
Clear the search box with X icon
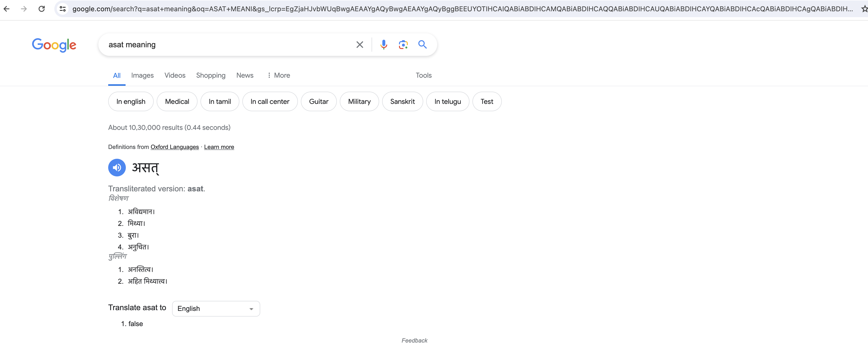point(360,45)
